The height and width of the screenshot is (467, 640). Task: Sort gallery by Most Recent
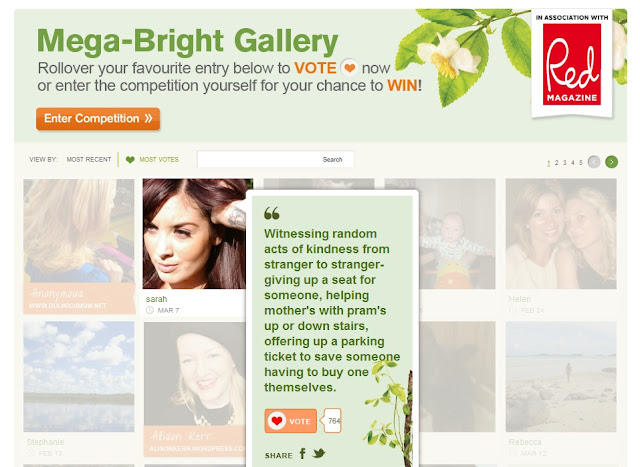click(89, 160)
